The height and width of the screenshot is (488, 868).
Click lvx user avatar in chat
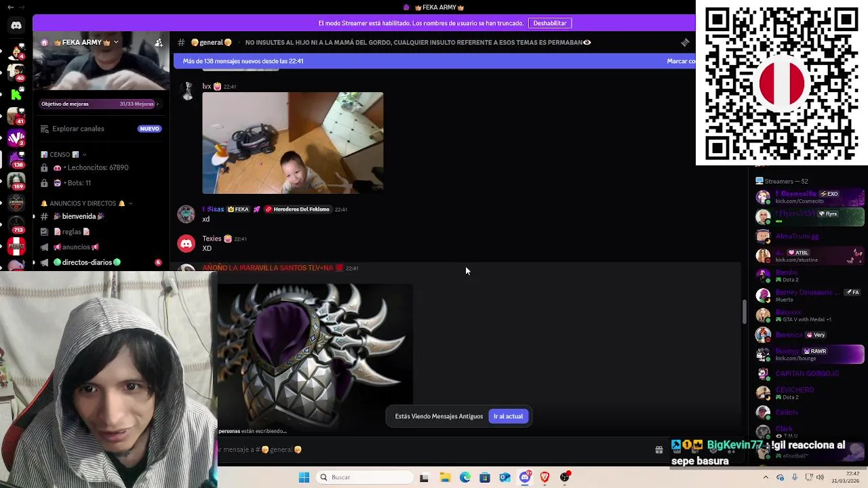[186, 92]
